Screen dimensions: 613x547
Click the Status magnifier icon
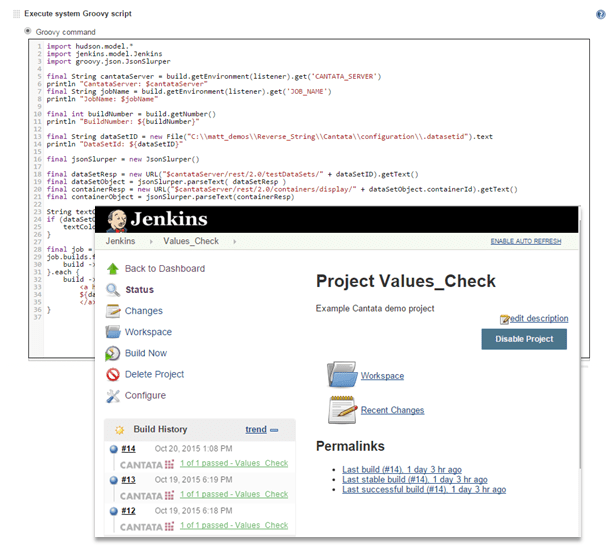tap(113, 290)
